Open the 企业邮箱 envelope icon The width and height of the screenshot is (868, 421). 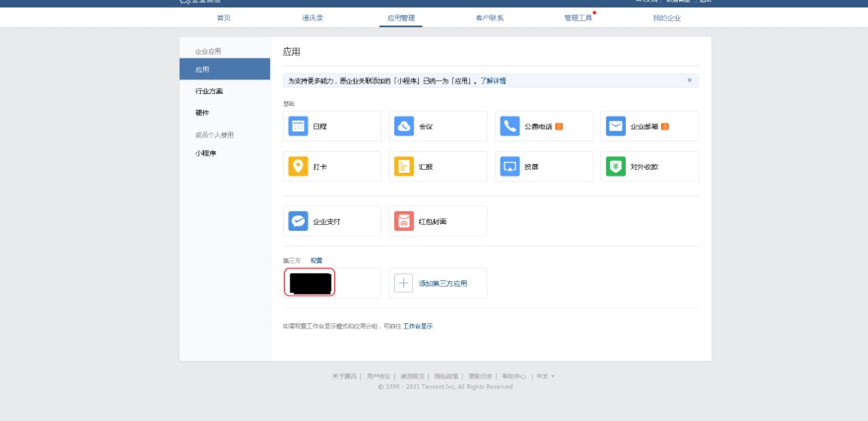616,126
